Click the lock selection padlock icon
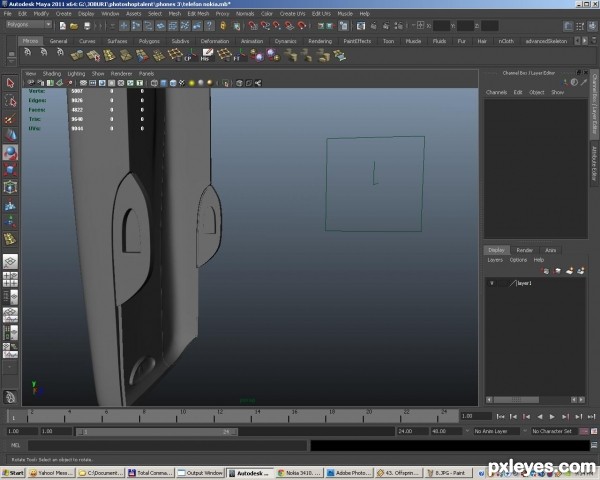This screenshot has height=480, width=600. pos(223,26)
